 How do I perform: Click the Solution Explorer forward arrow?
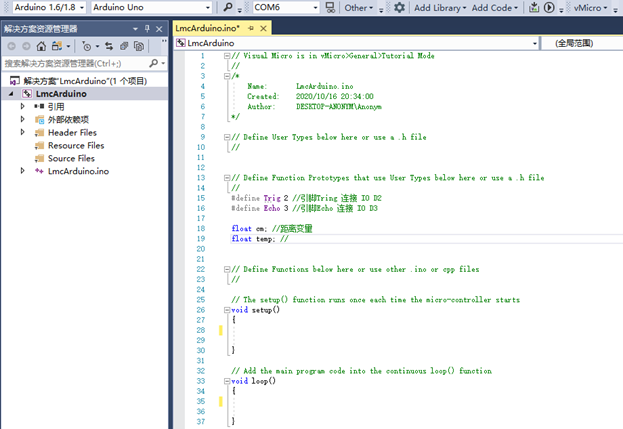[26, 46]
